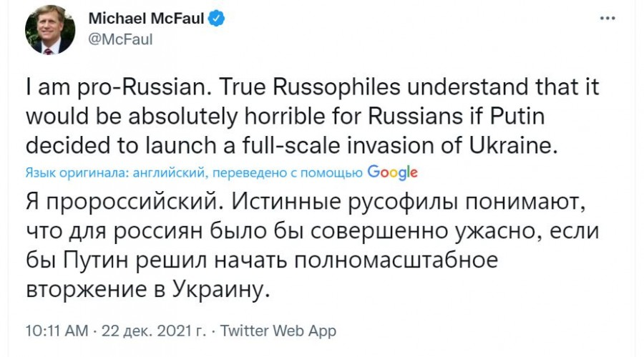Open the Twitter Web App source link

[278, 331]
